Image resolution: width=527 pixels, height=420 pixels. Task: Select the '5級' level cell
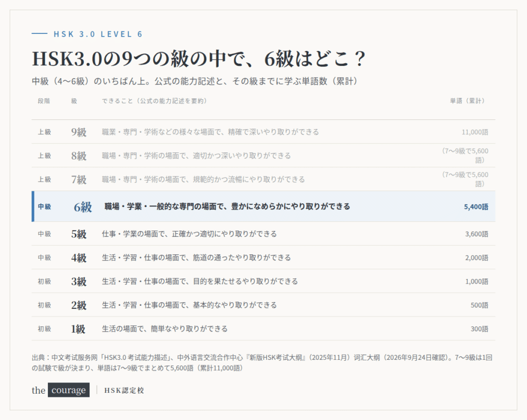[x=79, y=234]
